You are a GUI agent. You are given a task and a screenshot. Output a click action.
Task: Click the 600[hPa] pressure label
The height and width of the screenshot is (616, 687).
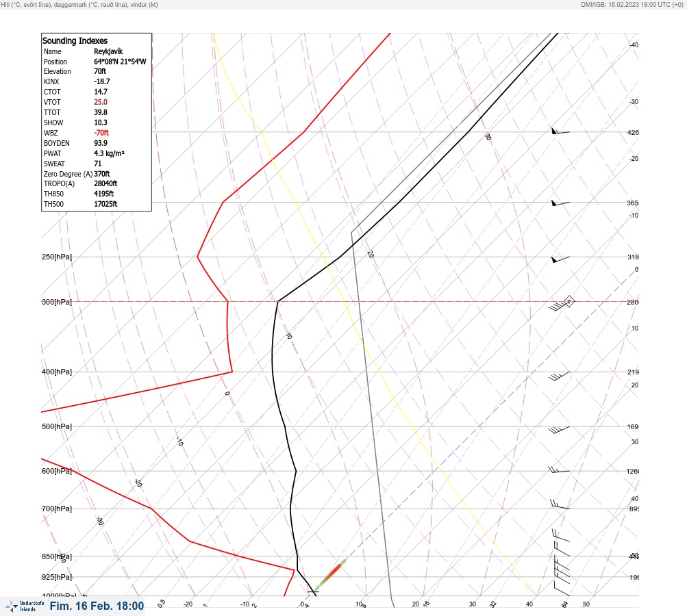(x=57, y=471)
